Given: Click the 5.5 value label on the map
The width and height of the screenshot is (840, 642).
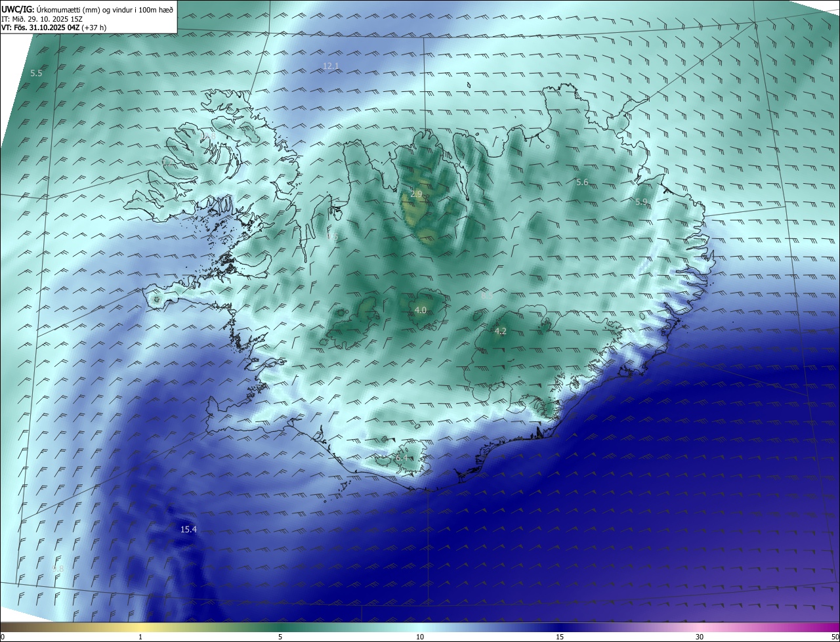Looking at the screenshot, I should 36,74.
